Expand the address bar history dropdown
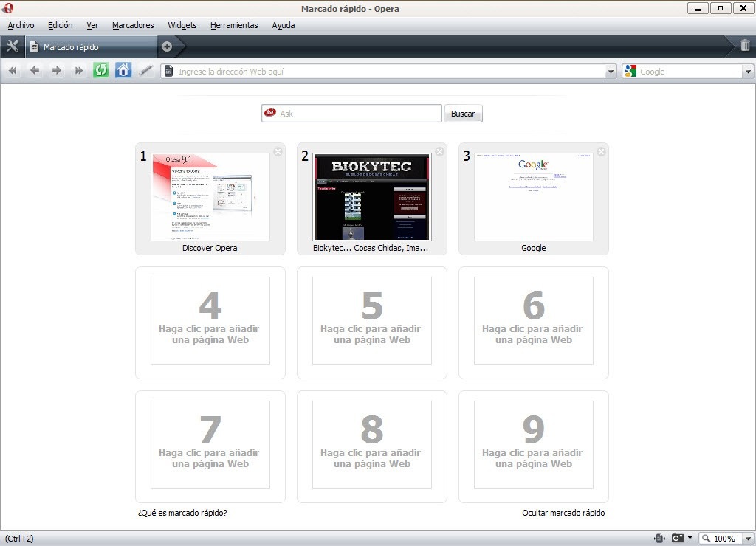 point(611,72)
